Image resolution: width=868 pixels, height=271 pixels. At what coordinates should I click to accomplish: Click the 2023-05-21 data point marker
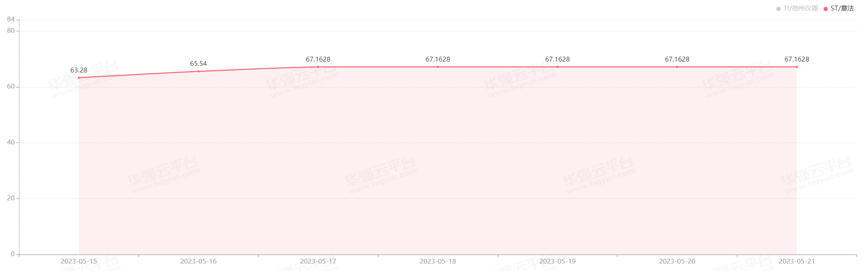(x=797, y=67)
